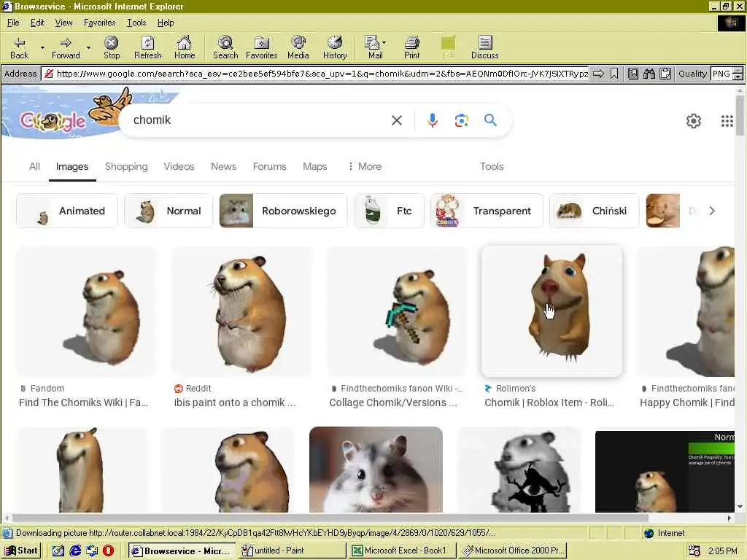Click into the chomik search input field
This screenshot has height=560, width=747.
(x=258, y=120)
